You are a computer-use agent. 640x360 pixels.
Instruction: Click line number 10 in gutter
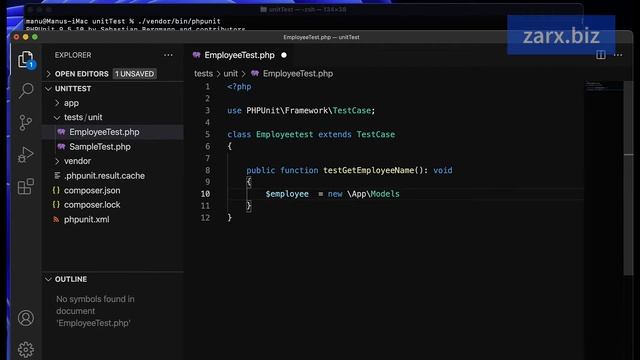tap(205, 194)
